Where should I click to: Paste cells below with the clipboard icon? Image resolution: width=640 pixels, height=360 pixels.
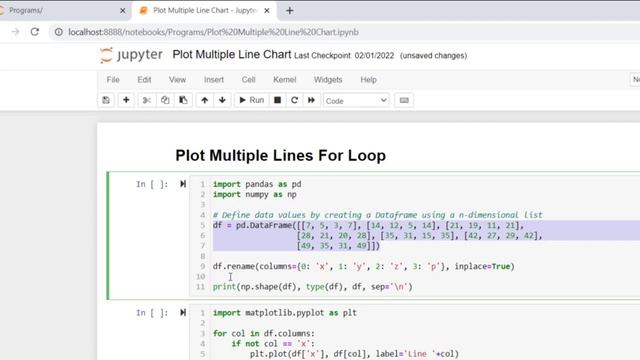(183, 100)
